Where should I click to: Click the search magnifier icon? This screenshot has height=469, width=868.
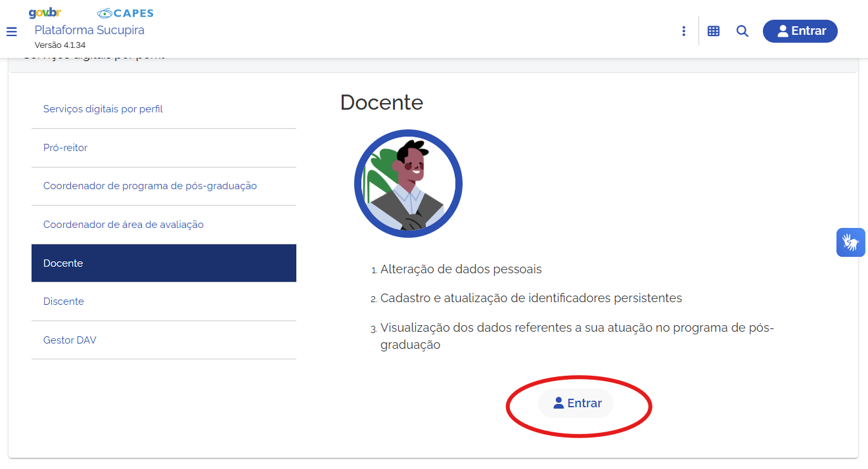(742, 31)
